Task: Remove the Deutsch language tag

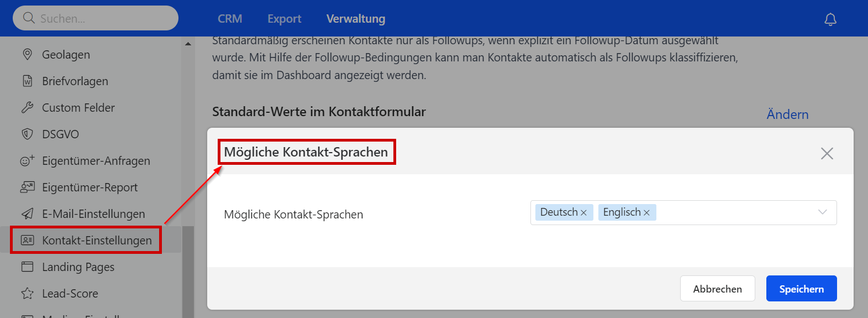Action: pyautogui.click(x=583, y=212)
